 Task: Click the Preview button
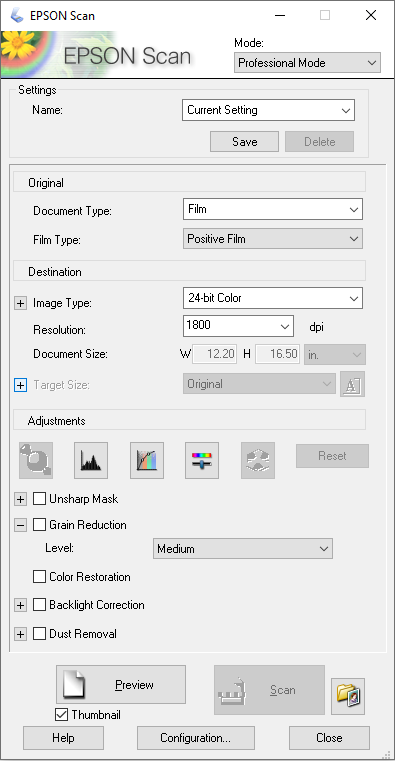(121, 684)
